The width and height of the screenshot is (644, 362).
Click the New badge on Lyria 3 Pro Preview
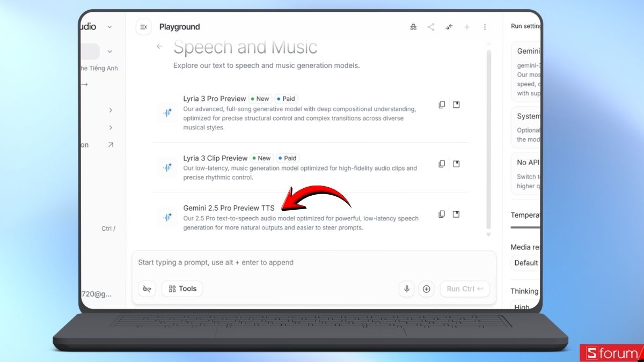point(260,99)
